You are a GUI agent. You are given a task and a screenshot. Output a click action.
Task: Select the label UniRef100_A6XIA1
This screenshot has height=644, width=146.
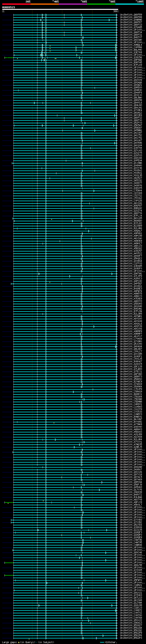[x=131, y=203]
